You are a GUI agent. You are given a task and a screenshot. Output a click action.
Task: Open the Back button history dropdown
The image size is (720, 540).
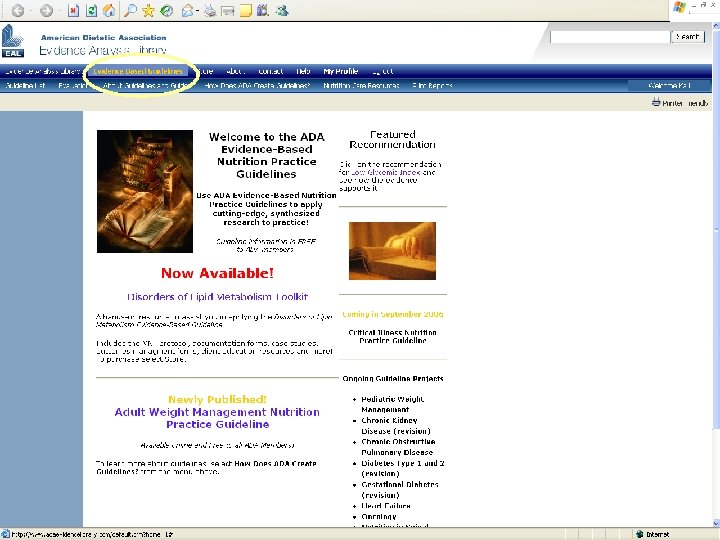point(29,11)
